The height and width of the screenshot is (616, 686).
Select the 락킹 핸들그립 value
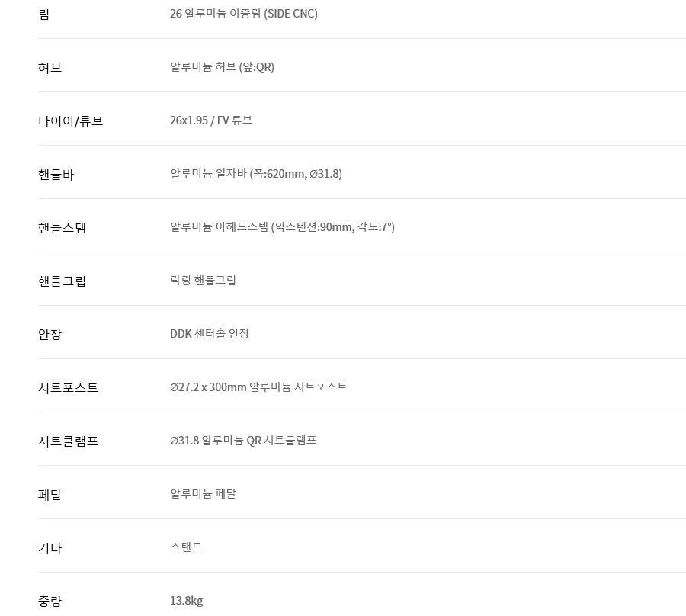click(x=203, y=281)
